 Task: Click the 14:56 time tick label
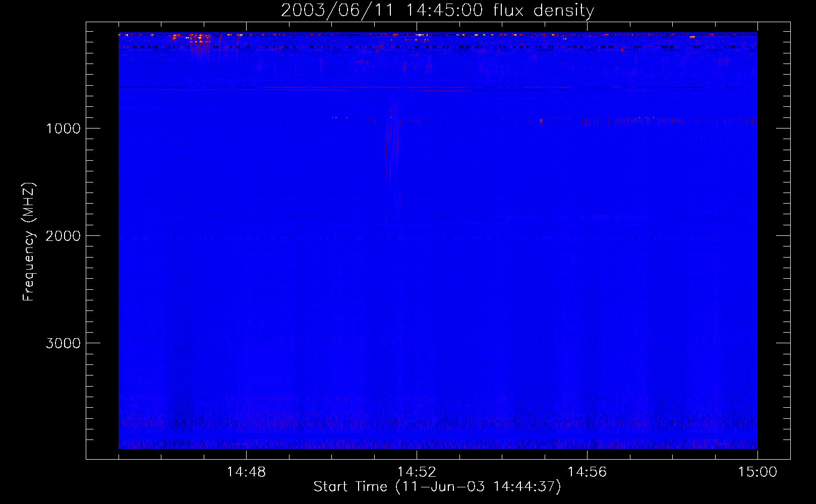click(587, 472)
